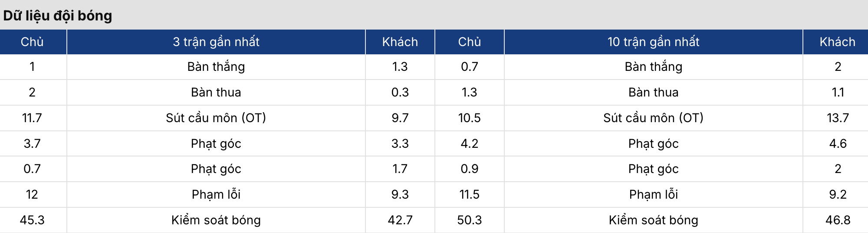This screenshot has height=233, width=868.
Task: Click the home possession value 45.3
Action: [x=32, y=220]
